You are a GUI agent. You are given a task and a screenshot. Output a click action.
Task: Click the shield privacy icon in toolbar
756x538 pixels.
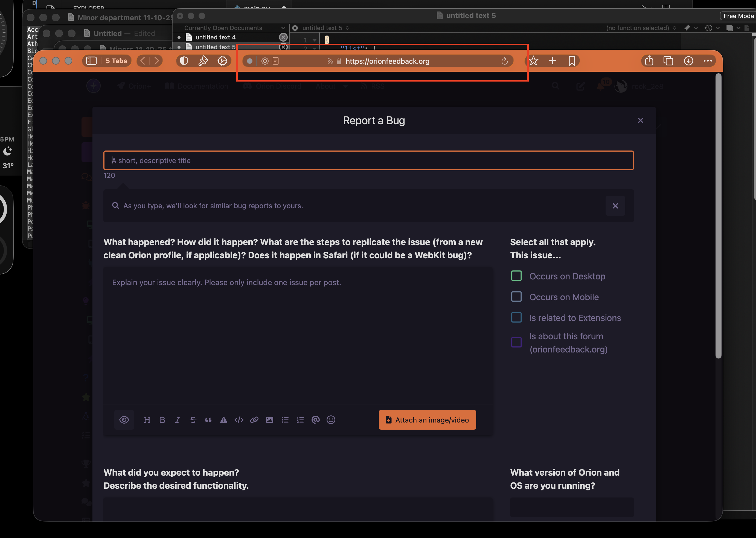click(x=184, y=61)
